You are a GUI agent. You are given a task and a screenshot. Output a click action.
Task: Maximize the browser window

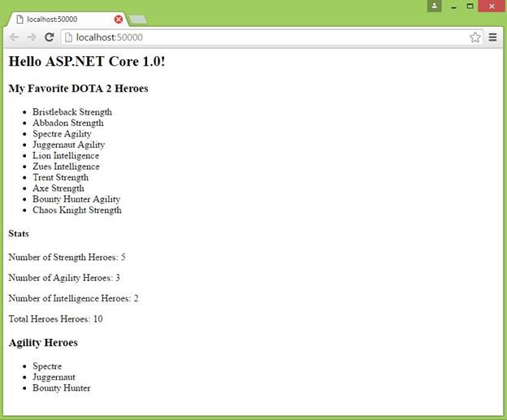pos(470,6)
